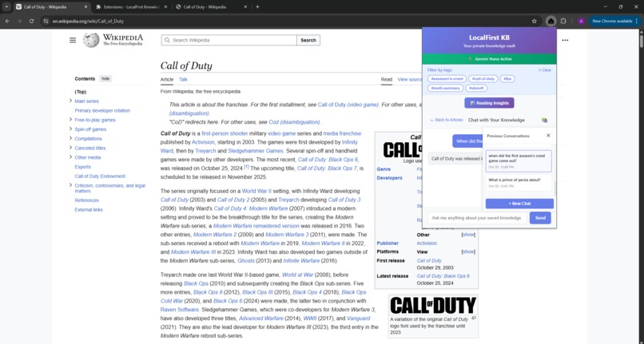Start a New Chat
The image size is (644, 344).
click(x=519, y=204)
